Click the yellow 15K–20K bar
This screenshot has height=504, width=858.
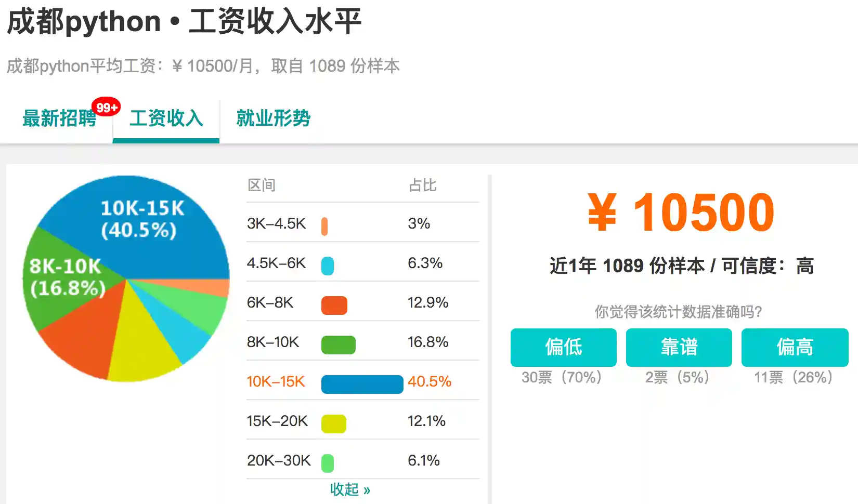tap(333, 424)
